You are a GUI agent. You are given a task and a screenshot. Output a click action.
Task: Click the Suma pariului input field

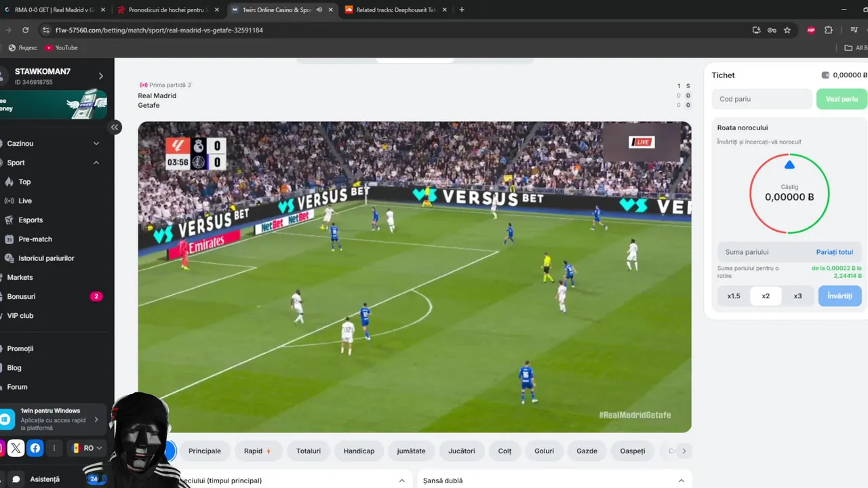[x=765, y=252]
